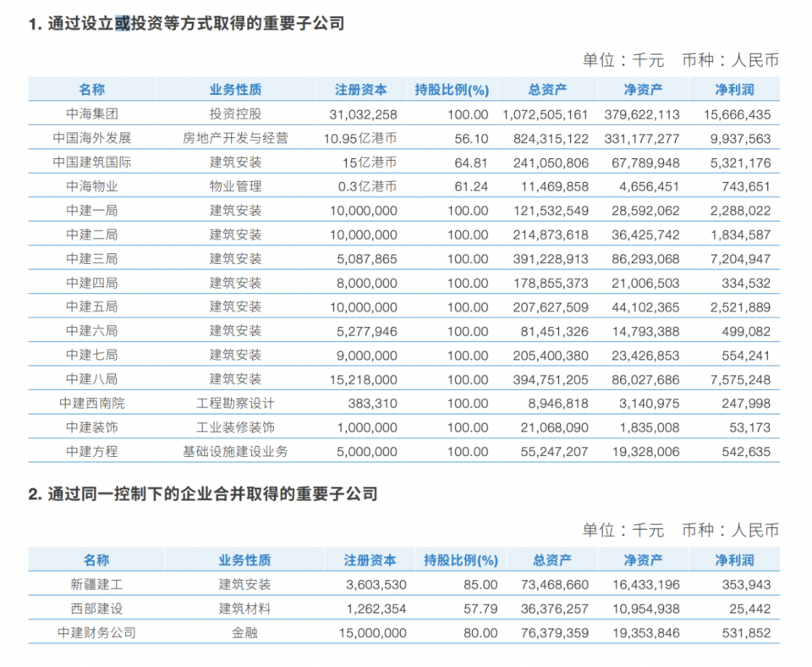Click the 持股比例(%) header of the first table
The width and height of the screenshot is (812, 667).
tap(452, 90)
